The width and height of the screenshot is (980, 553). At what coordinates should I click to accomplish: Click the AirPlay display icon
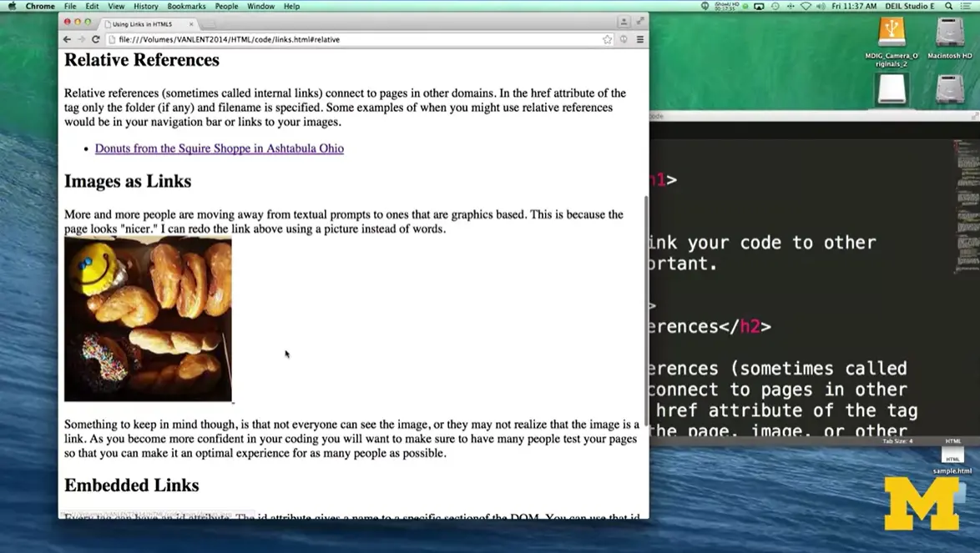point(759,5)
